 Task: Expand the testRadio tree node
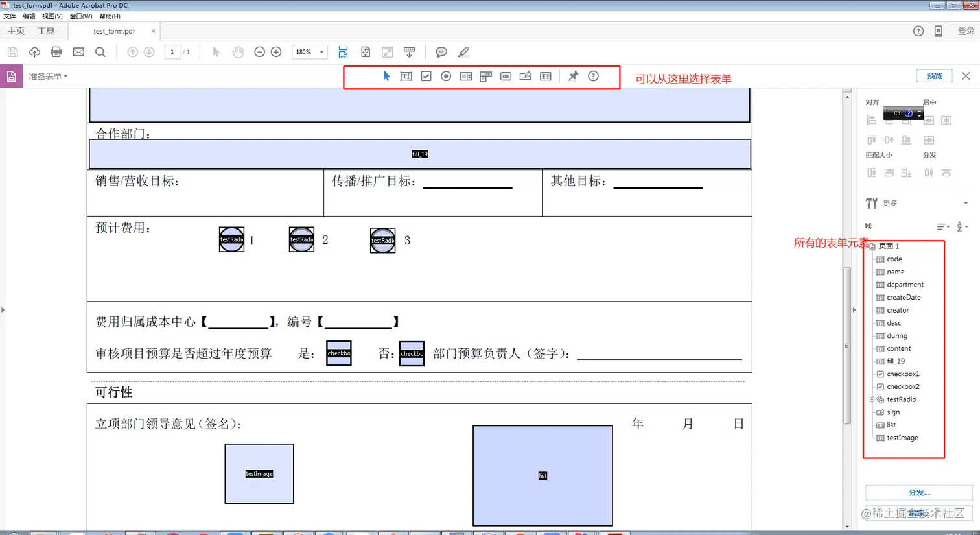pos(872,399)
